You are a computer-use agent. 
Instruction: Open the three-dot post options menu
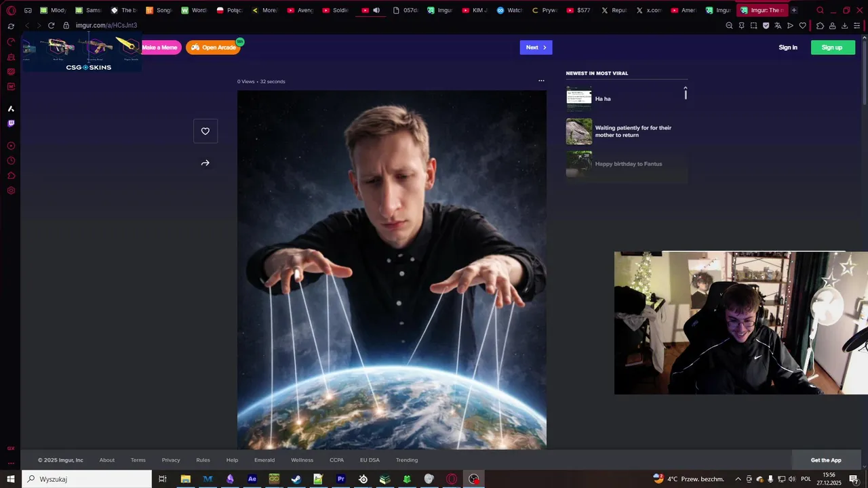click(x=541, y=81)
